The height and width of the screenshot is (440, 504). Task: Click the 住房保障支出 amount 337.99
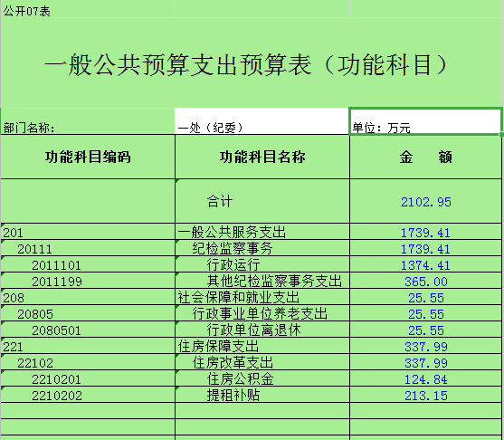[x=425, y=346]
